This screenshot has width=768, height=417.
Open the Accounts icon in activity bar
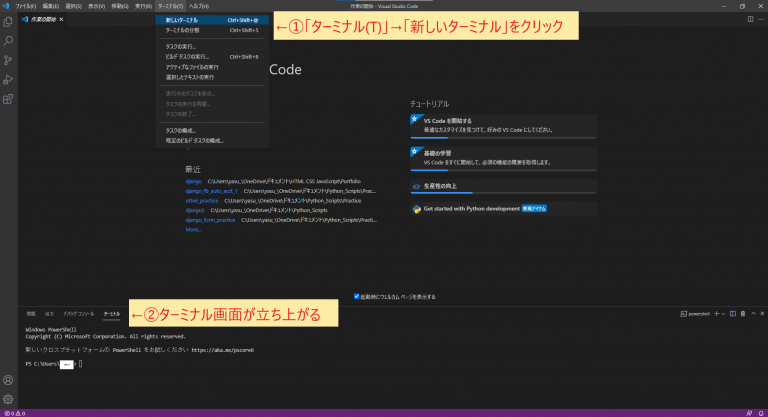(x=8, y=380)
